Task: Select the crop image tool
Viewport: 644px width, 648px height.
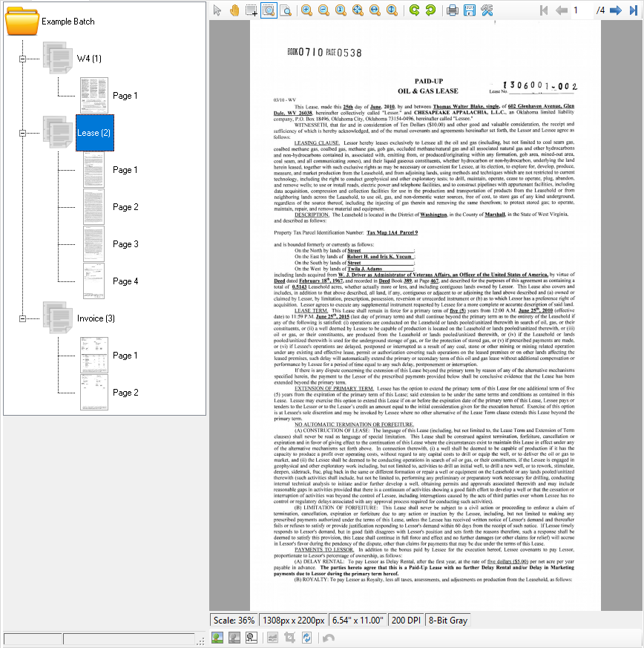Action: [x=289, y=638]
